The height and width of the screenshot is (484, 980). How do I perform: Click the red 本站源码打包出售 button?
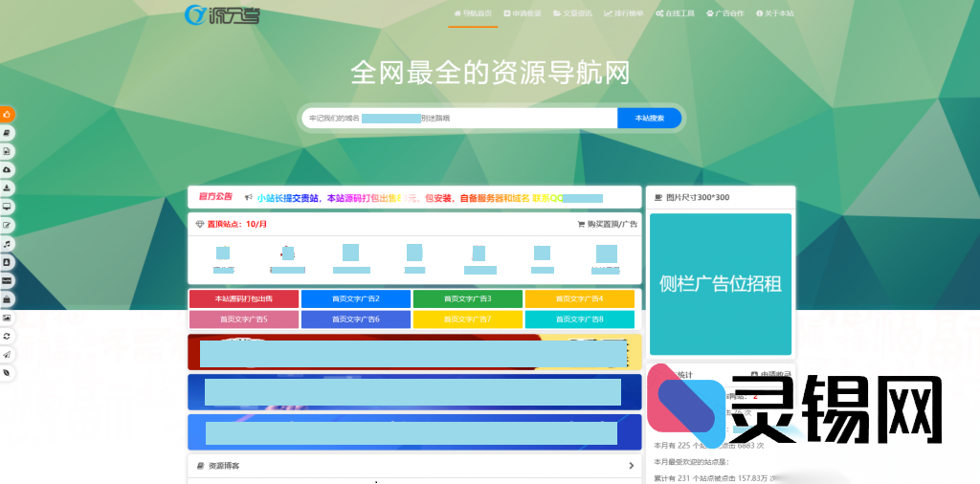[x=244, y=298]
